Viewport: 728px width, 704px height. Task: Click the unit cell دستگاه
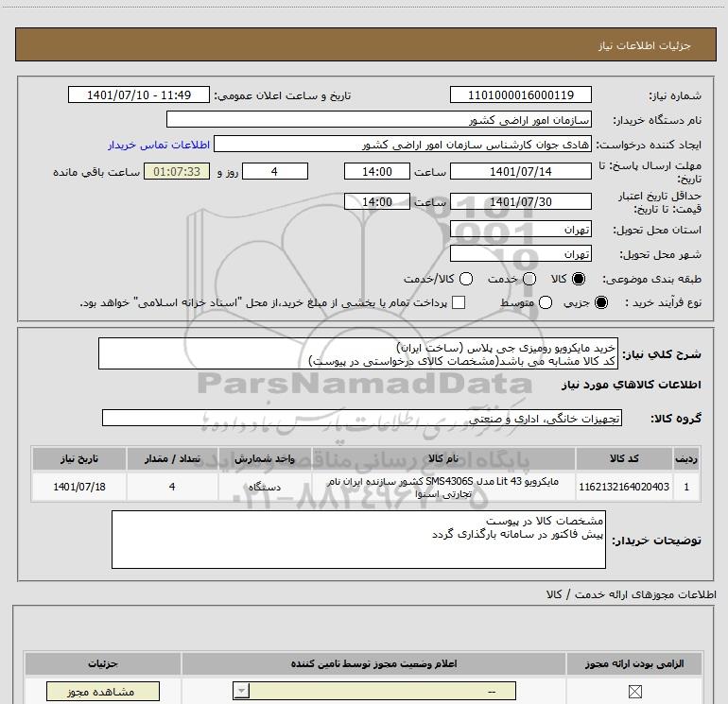pos(265,487)
